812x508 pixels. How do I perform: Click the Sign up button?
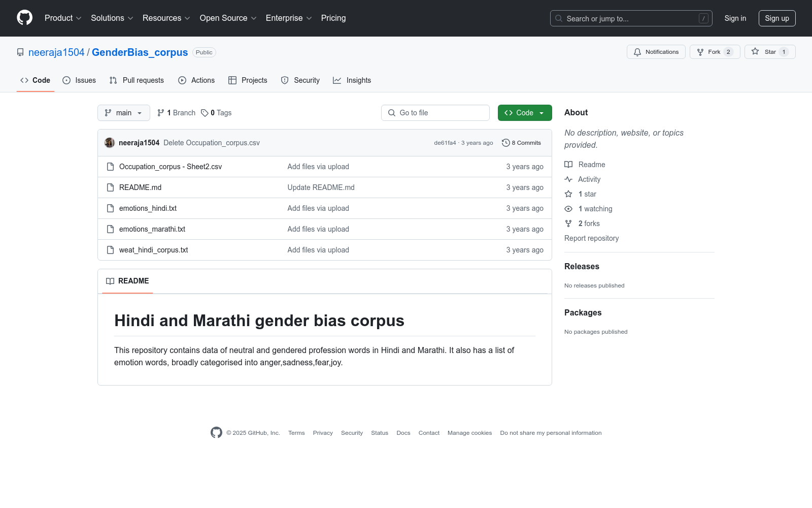(x=777, y=18)
